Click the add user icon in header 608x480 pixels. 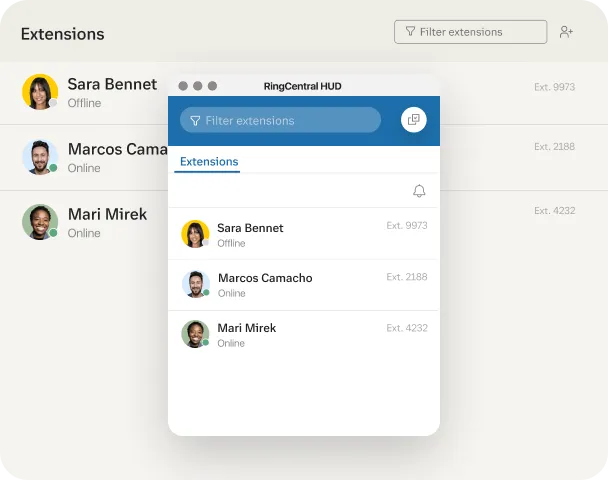pyautogui.click(x=567, y=32)
